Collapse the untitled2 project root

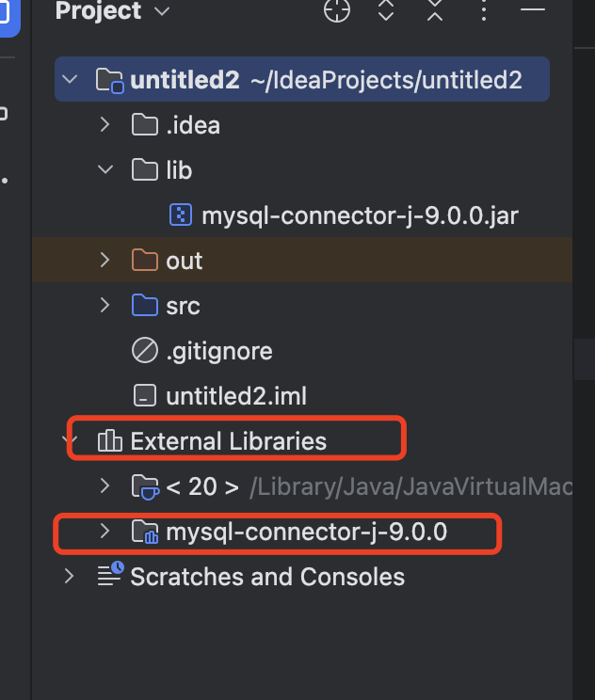[70, 80]
